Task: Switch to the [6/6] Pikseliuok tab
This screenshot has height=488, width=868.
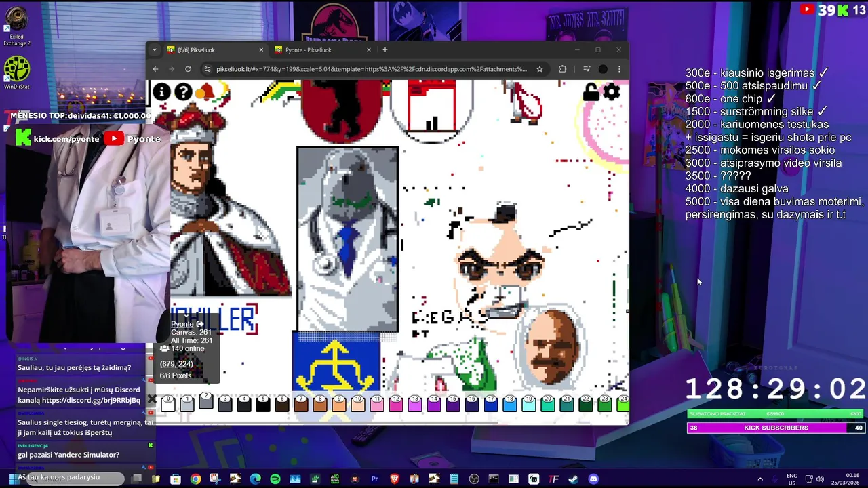Action: 216,49
